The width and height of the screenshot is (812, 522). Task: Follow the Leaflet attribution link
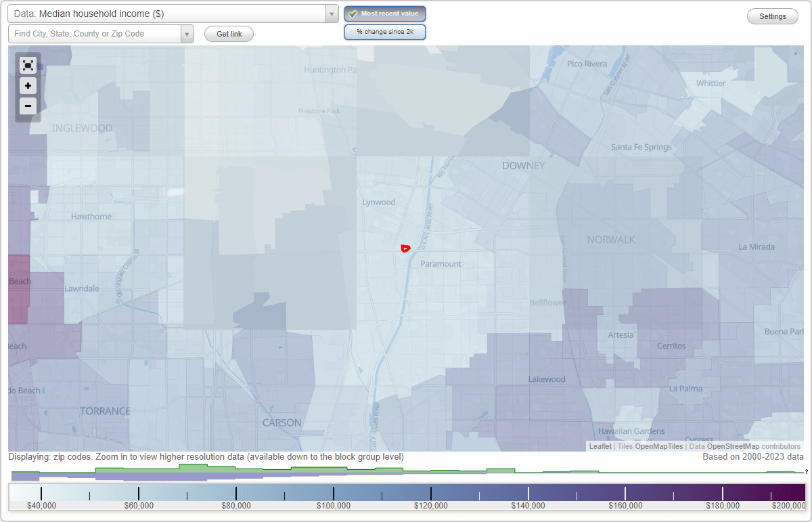pyautogui.click(x=600, y=446)
